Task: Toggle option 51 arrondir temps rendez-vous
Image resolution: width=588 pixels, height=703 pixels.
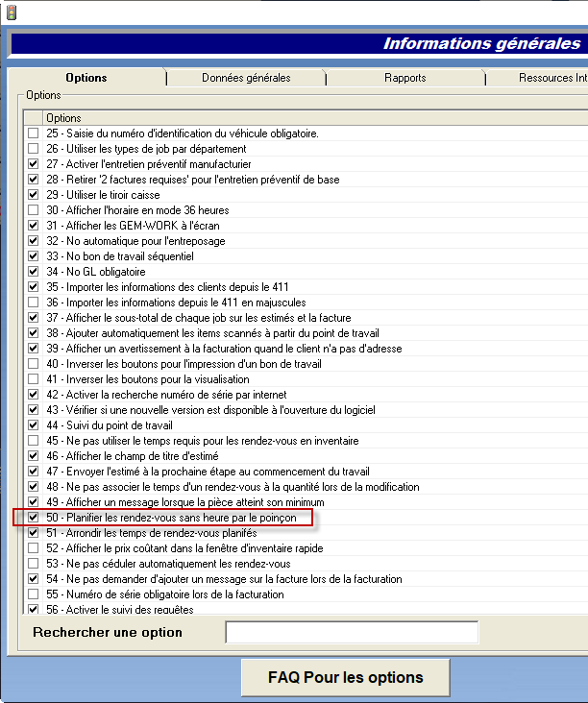Action: 34,533
